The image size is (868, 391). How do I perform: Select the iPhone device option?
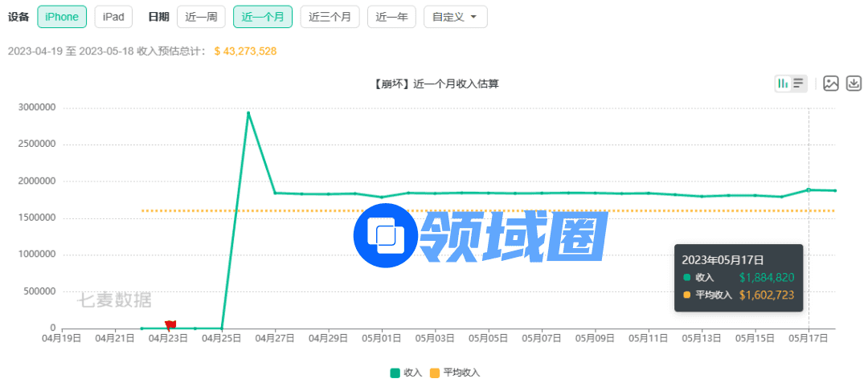(x=62, y=17)
